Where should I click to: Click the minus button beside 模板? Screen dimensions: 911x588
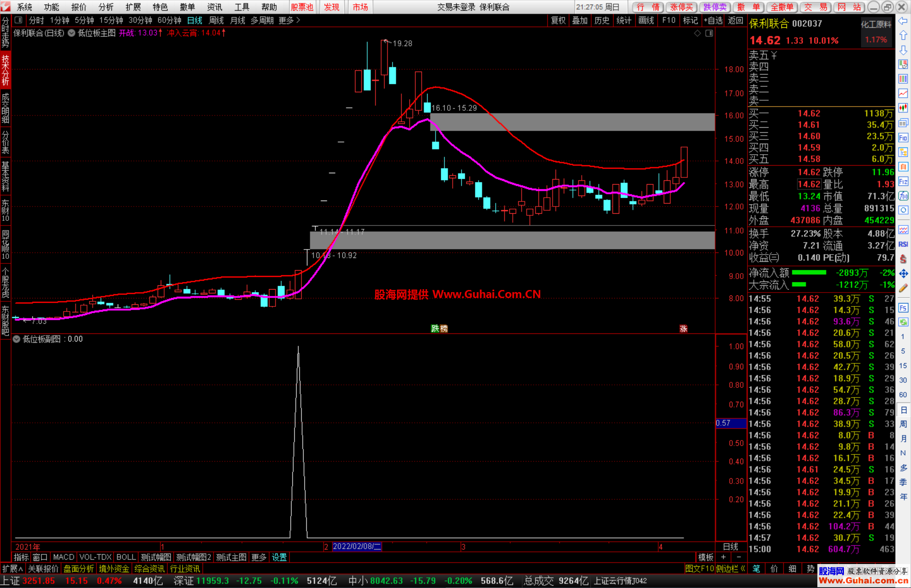tap(739, 557)
